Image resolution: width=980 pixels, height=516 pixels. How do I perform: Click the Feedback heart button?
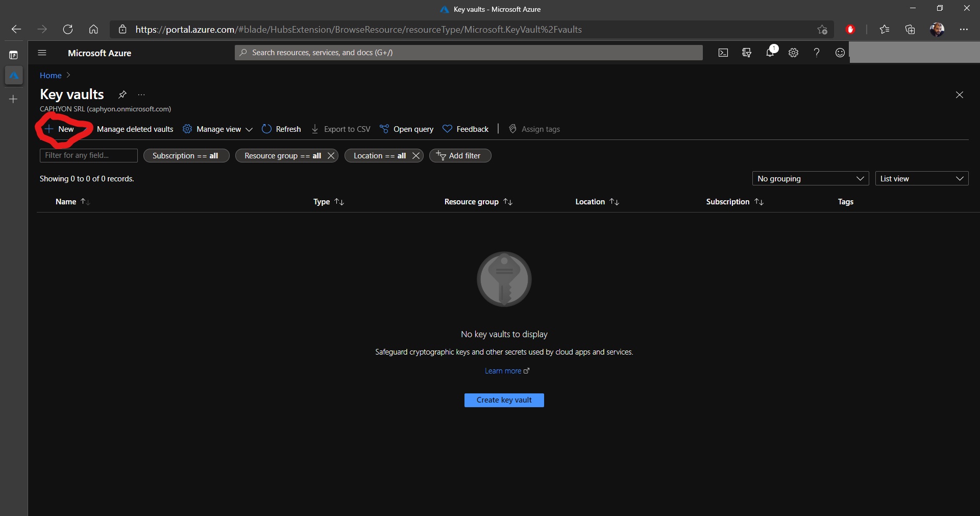pyautogui.click(x=465, y=129)
